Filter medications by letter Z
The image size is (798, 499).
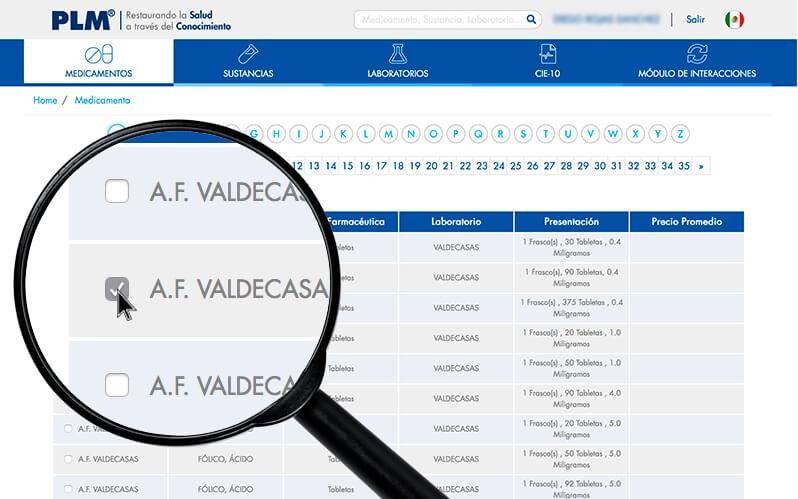click(681, 134)
